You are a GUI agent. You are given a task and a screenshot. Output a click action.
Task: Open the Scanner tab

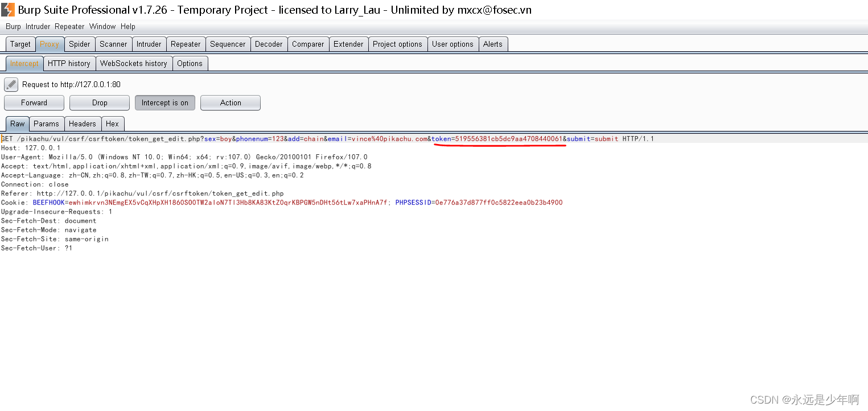tap(113, 44)
